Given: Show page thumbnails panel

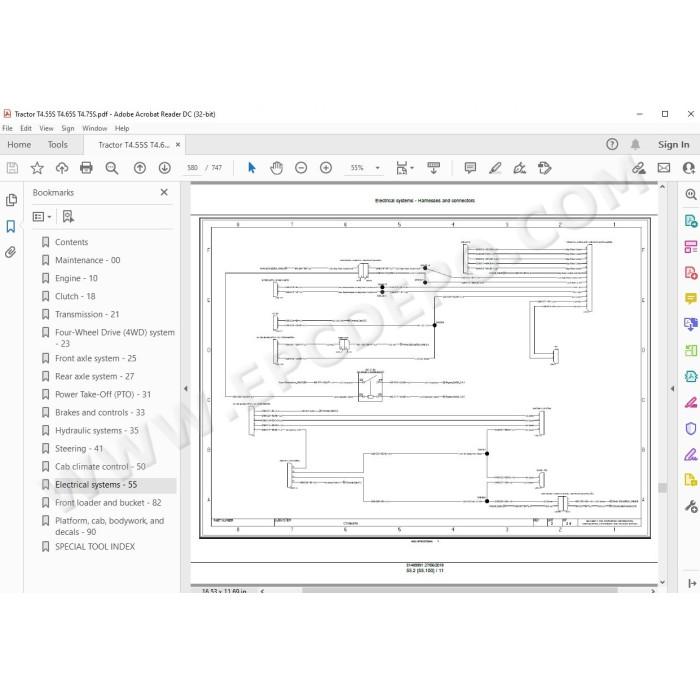Looking at the screenshot, I should 12,200.
